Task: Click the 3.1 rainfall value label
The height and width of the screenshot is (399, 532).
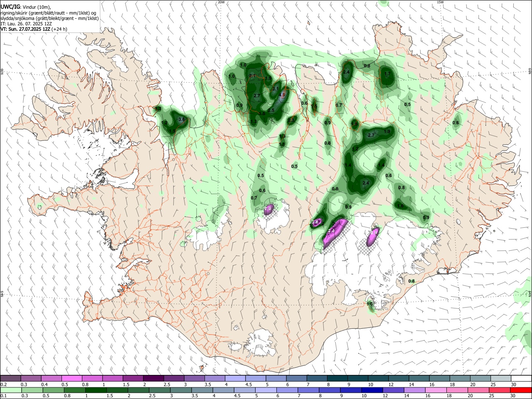Action: (276, 89)
